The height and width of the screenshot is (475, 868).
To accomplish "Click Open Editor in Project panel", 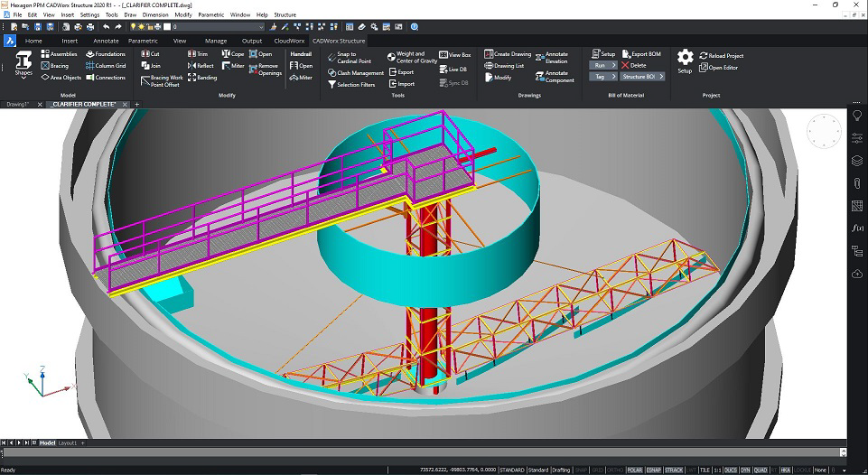I will (x=720, y=68).
